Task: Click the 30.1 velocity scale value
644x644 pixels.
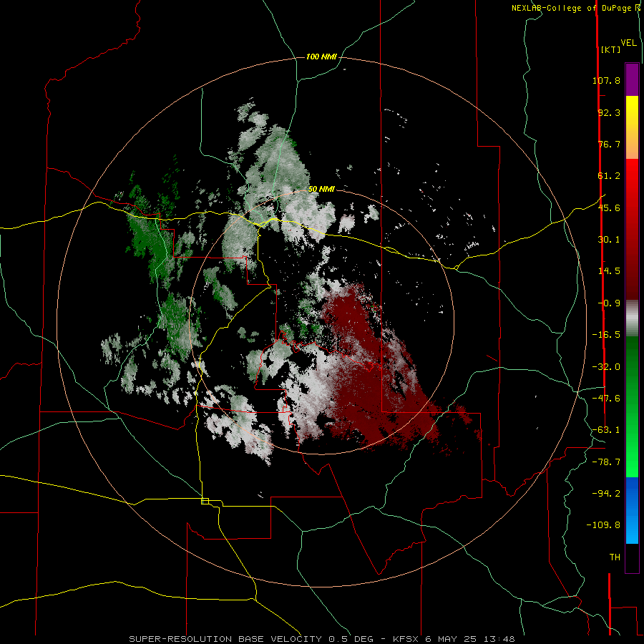Action: point(609,240)
